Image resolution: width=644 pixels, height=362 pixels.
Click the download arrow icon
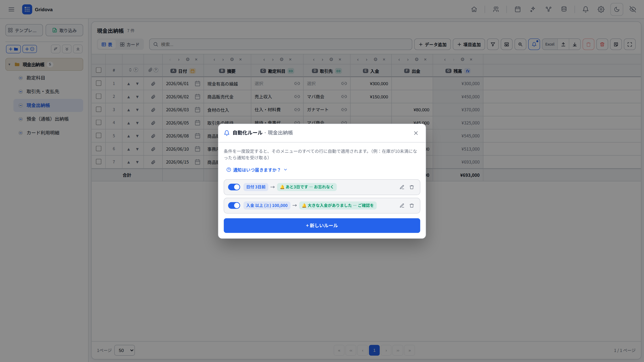[x=575, y=44]
